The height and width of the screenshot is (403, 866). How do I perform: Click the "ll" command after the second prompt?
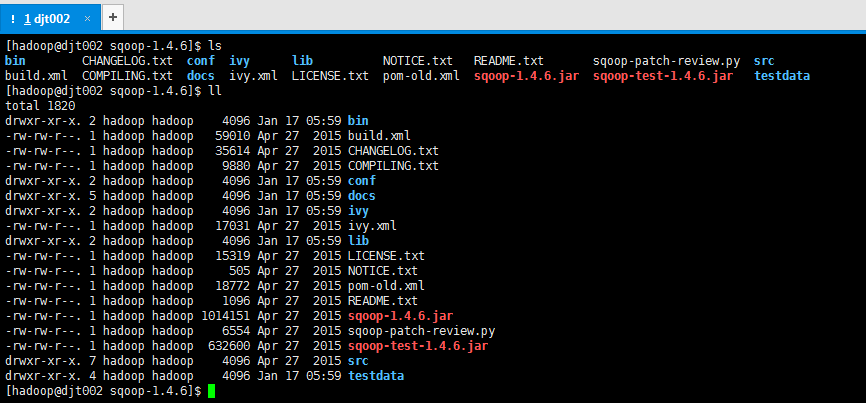(215, 91)
